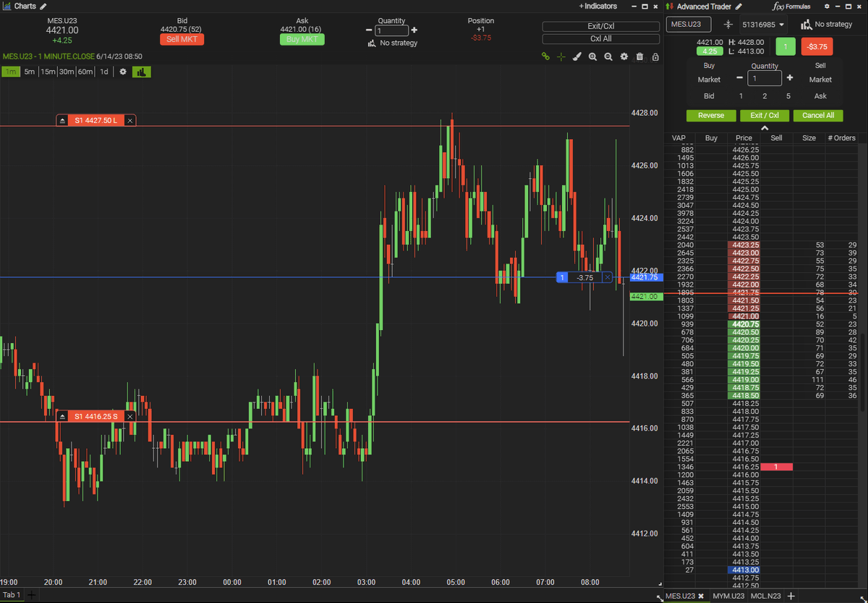Select the zoom in magnifier tool
This screenshot has width=868, height=603.
592,56
